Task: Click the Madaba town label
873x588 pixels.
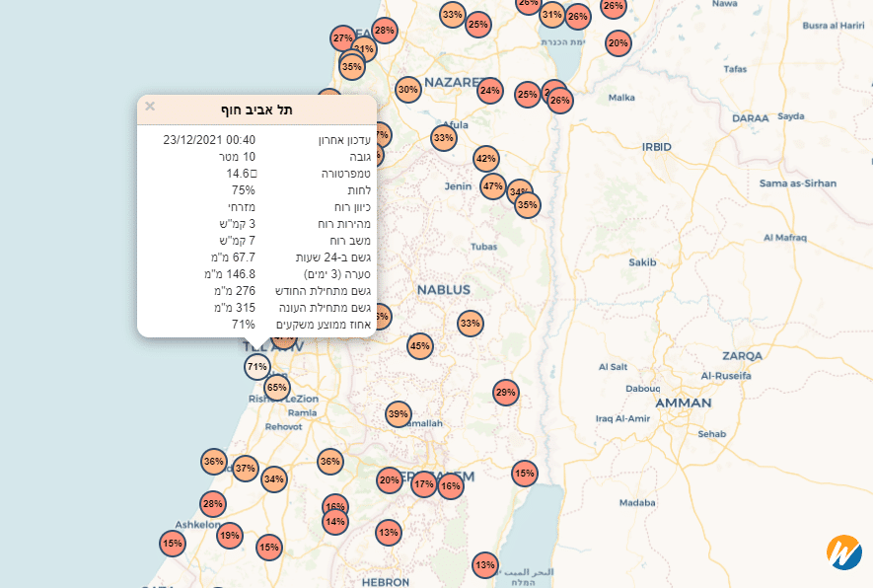Action: coord(637,503)
